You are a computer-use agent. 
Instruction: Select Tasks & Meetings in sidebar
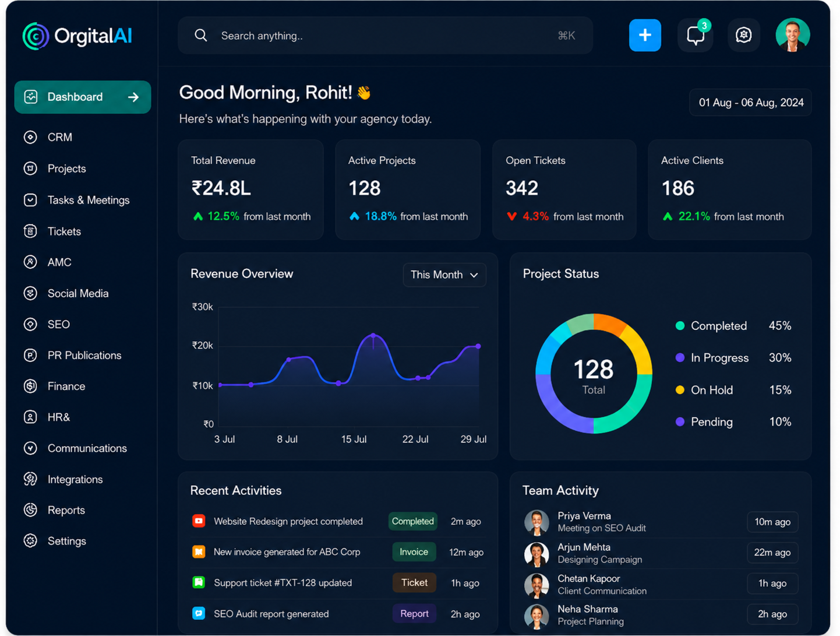click(89, 200)
